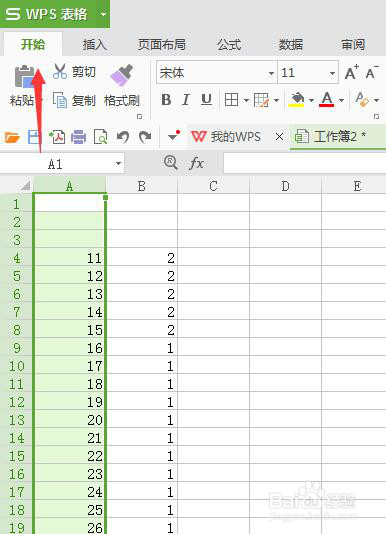
Task: Click the Copy icon
Action: point(60,100)
